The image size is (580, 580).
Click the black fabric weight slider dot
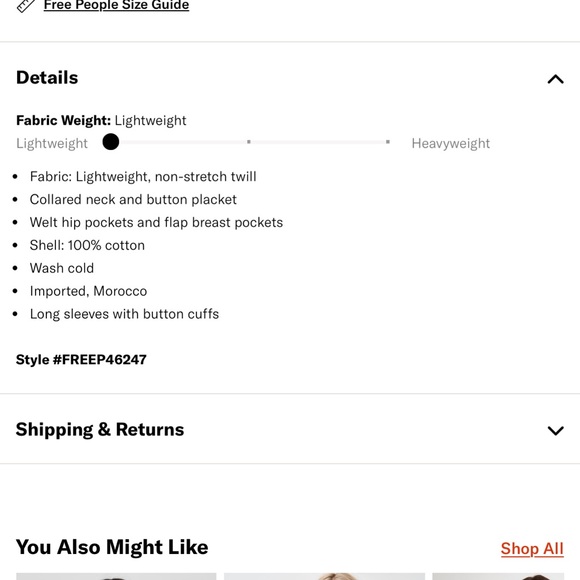pyautogui.click(x=111, y=142)
